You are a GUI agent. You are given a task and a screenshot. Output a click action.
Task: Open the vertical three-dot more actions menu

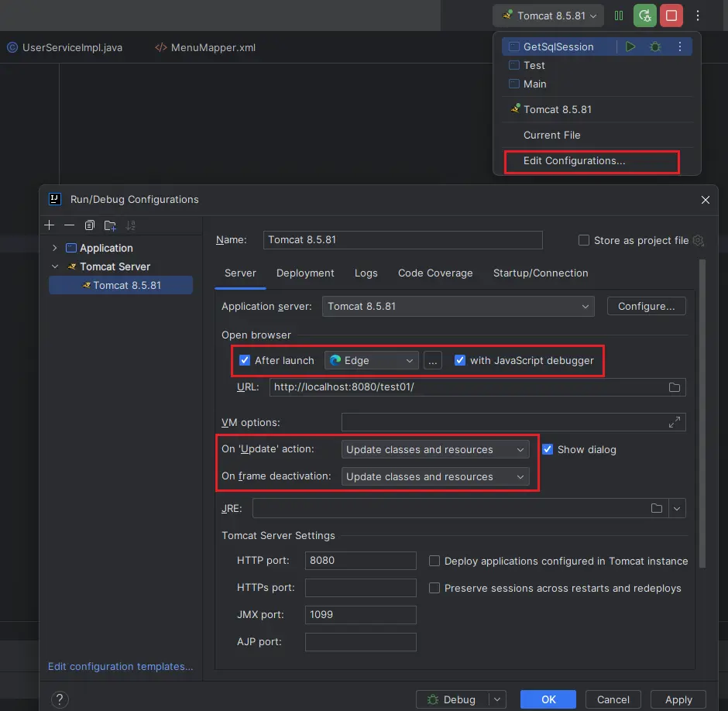click(697, 15)
